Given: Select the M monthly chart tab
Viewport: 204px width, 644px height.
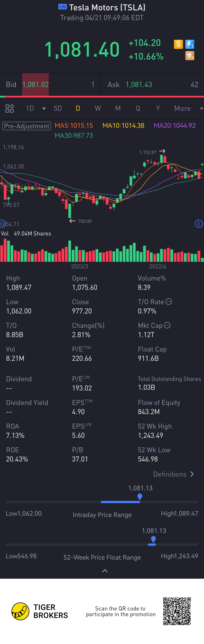Looking at the screenshot, I should point(118,108).
